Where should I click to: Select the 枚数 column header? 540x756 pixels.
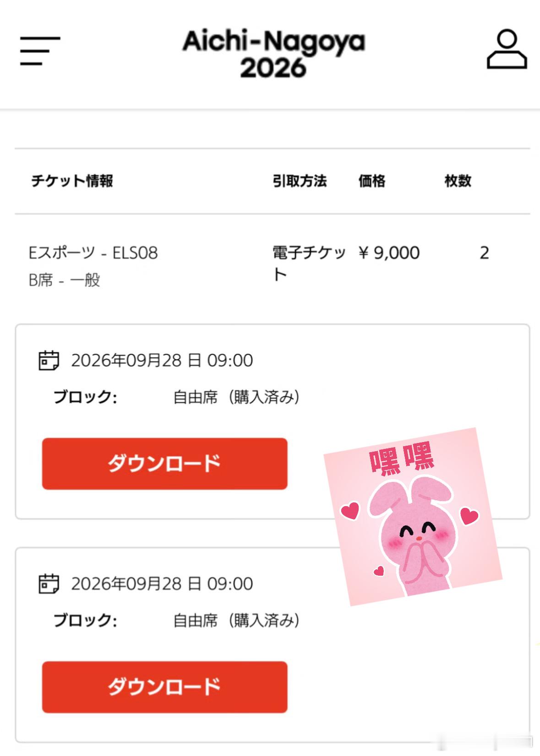point(458,181)
